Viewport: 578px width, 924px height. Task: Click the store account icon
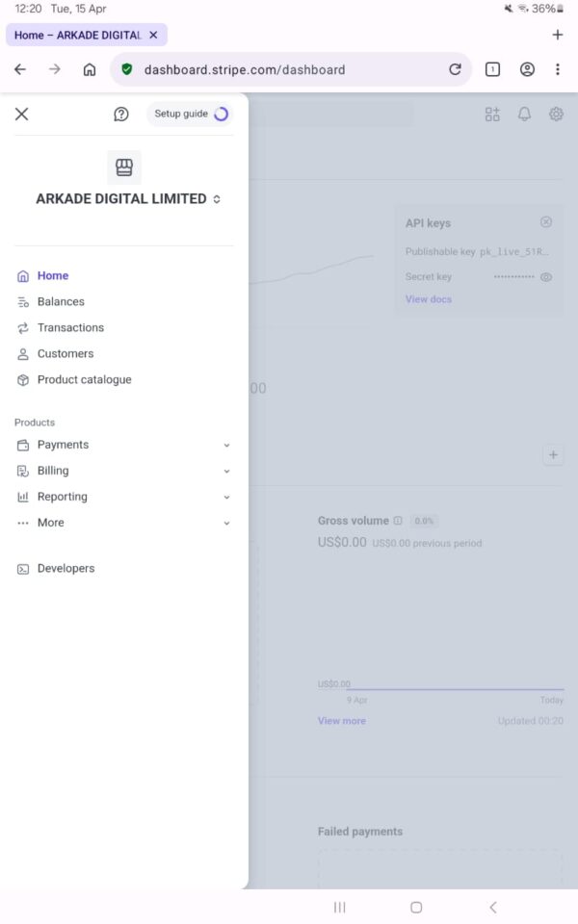(x=124, y=167)
